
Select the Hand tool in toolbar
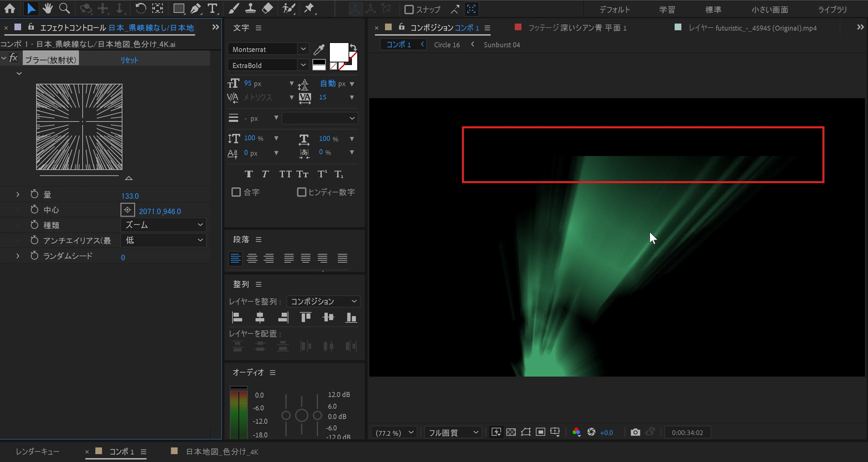click(48, 8)
